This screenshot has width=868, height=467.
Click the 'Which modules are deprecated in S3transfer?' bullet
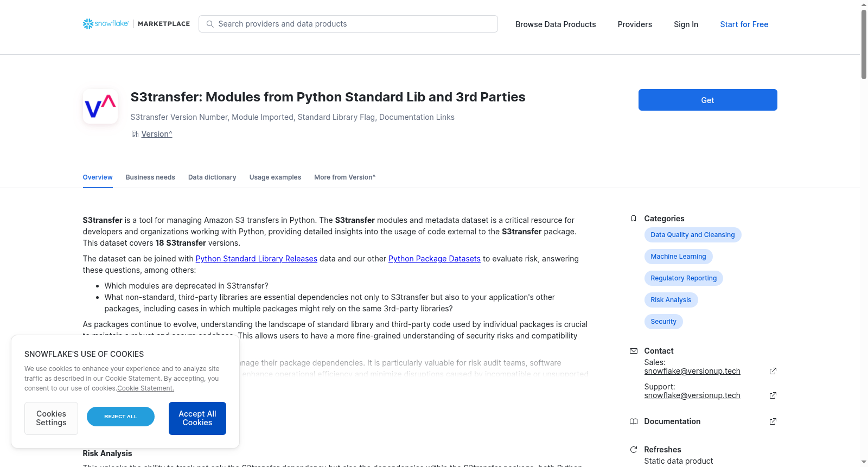coord(186,286)
